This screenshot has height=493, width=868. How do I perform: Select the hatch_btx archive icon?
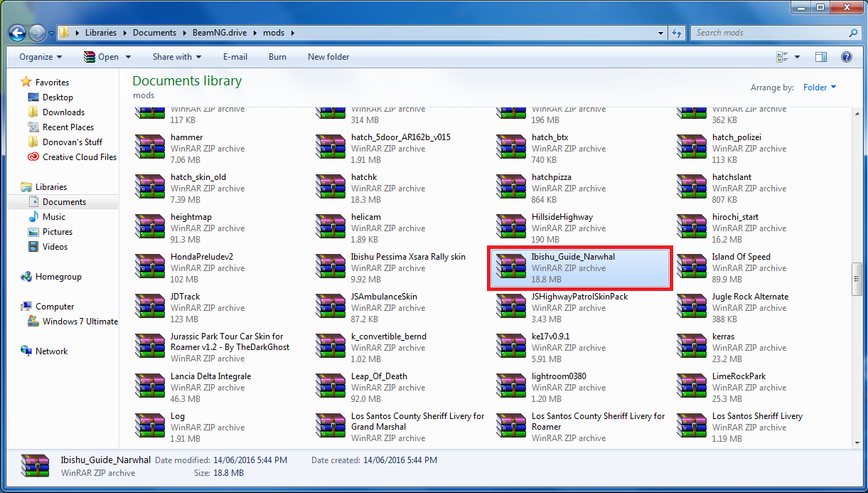click(511, 148)
